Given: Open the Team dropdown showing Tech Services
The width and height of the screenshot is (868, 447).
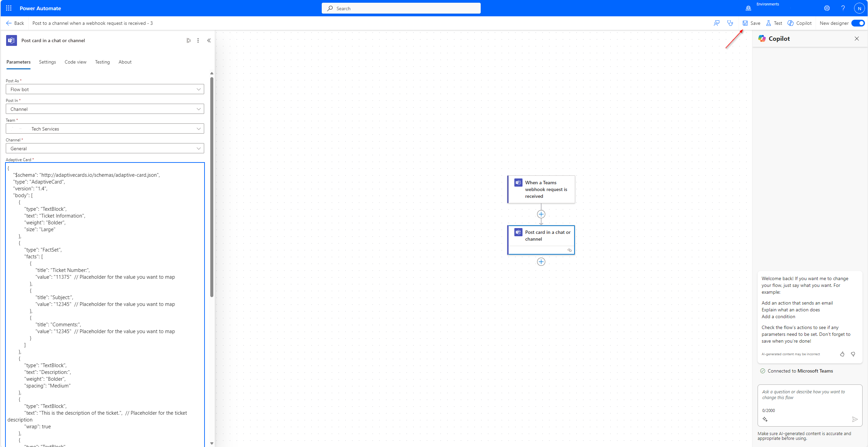Looking at the screenshot, I should (105, 128).
